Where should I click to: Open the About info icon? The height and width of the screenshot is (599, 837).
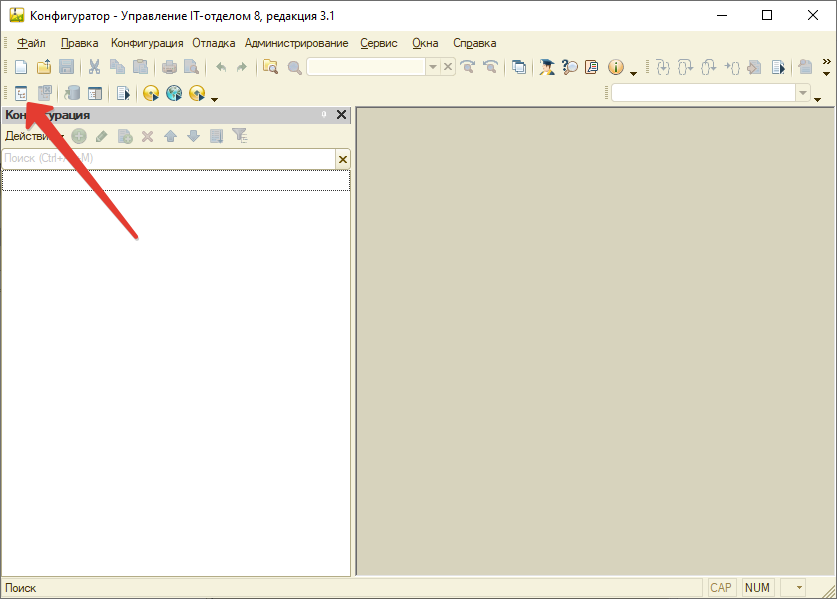615,67
